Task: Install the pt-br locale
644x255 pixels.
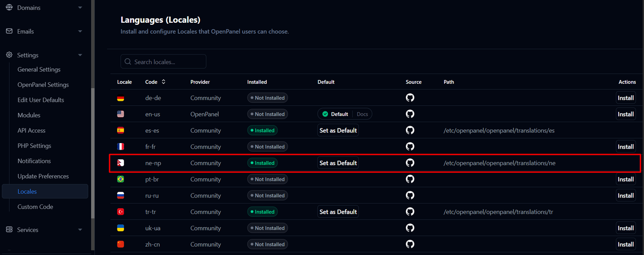Action: point(625,179)
